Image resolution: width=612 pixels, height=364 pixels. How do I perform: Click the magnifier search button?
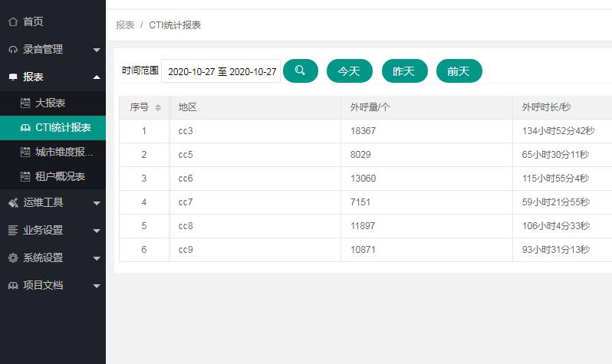(x=300, y=71)
